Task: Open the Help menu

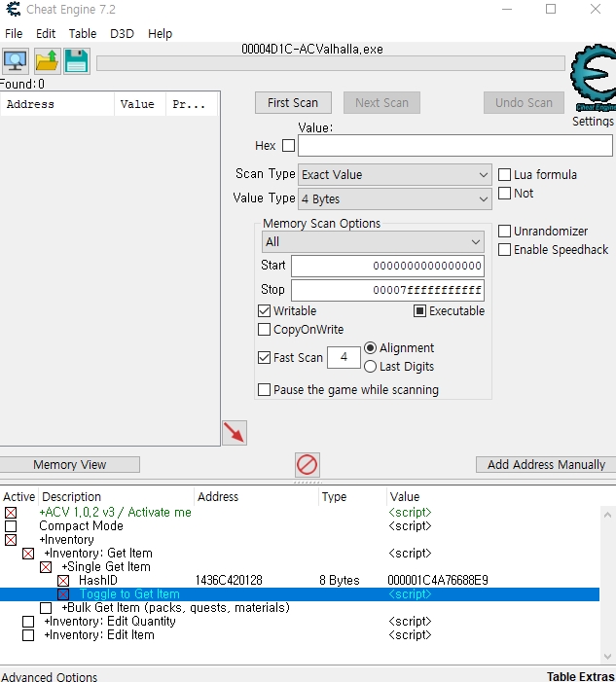Action: click(161, 33)
